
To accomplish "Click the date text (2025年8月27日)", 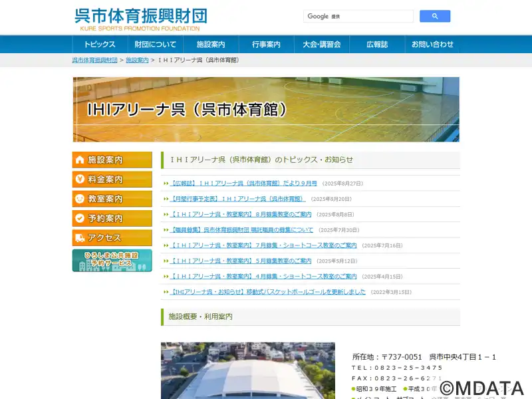I will point(342,184).
